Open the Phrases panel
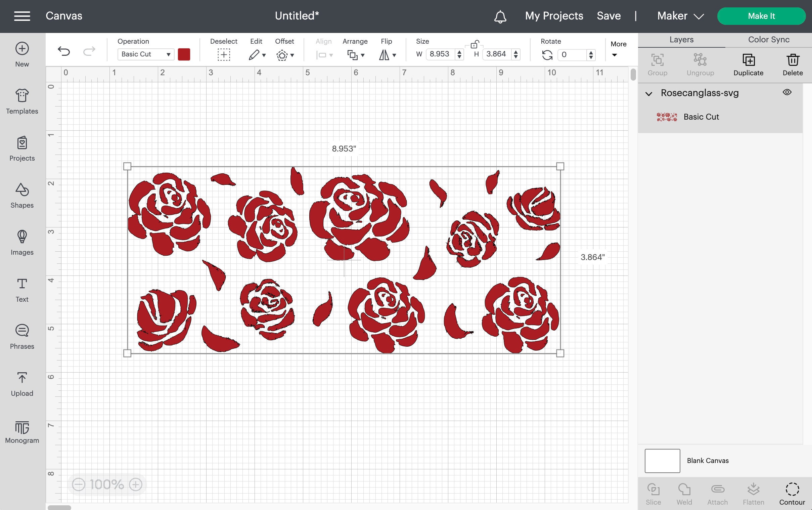Image resolution: width=812 pixels, height=510 pixels. 22,337
